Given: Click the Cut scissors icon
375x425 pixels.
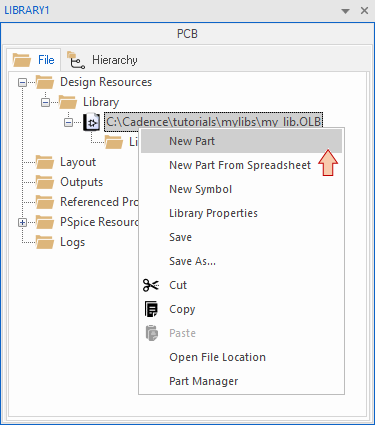Looking at the screenshot, I should [151, 285].
